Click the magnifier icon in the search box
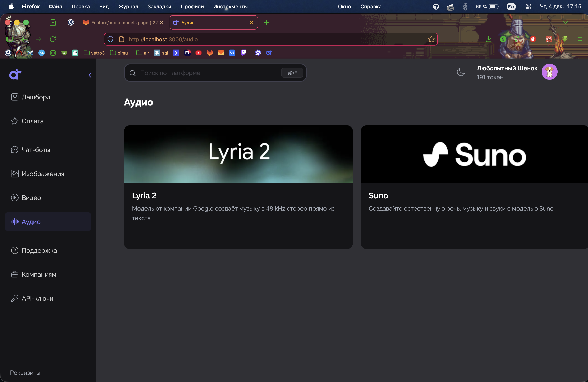The height and width of the screenshot is (382, 588). pyautogui.click(x=132, y=73)
